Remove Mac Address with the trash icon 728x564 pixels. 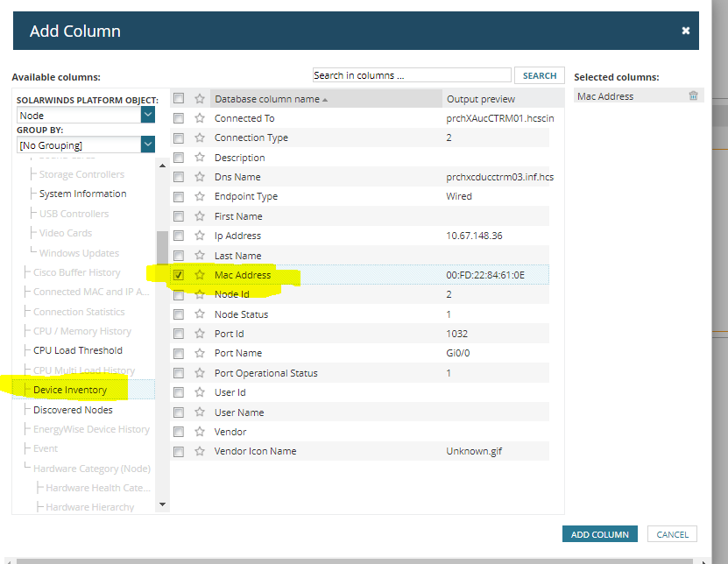pos(693,95)
